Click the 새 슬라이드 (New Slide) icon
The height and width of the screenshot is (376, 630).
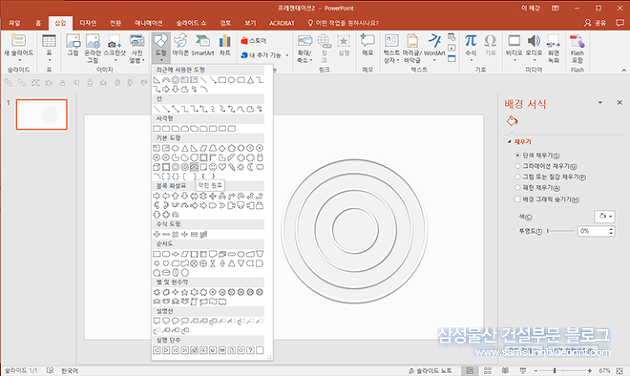click(18, 41)
